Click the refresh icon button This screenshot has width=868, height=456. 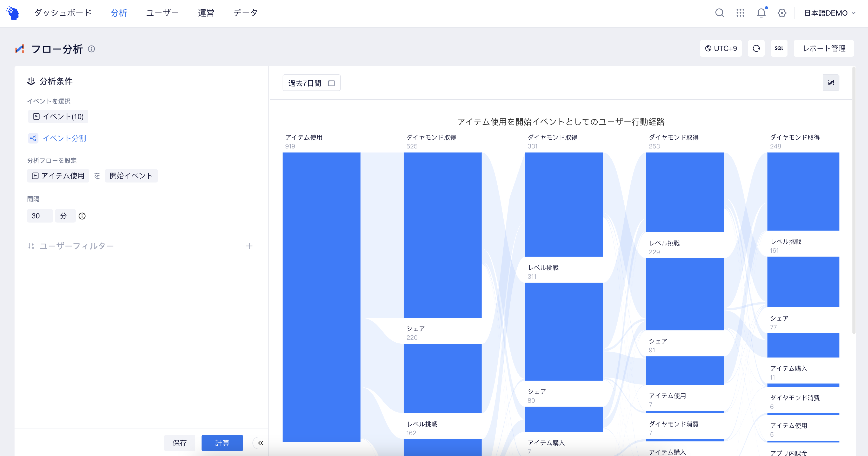(x=756, y=48)
